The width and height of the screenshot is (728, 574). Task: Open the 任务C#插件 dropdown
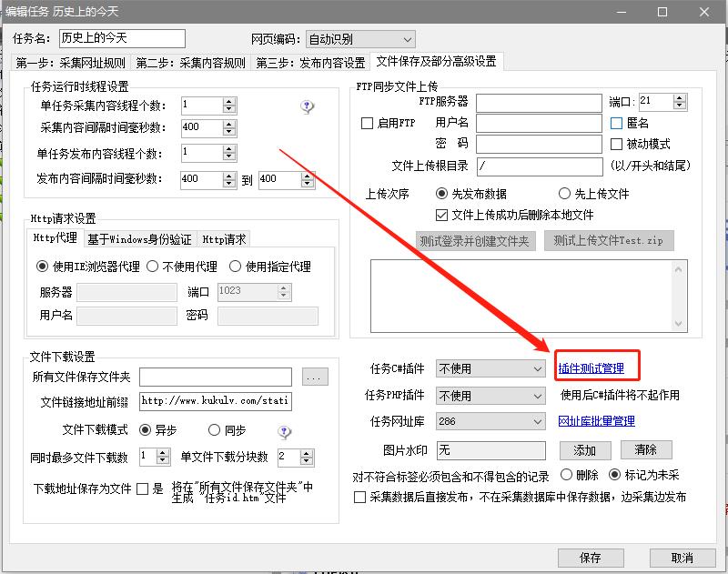click(x=490, y=369)
